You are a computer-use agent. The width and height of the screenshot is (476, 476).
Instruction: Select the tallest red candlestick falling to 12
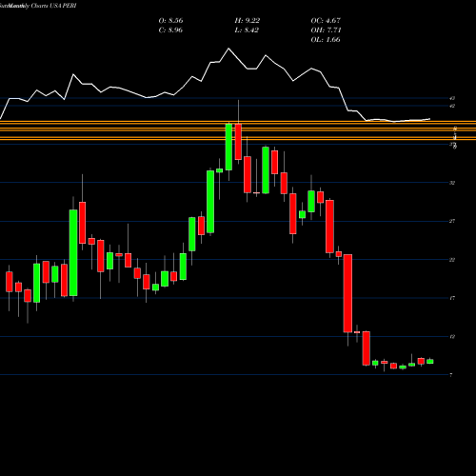tap(347, 293)
